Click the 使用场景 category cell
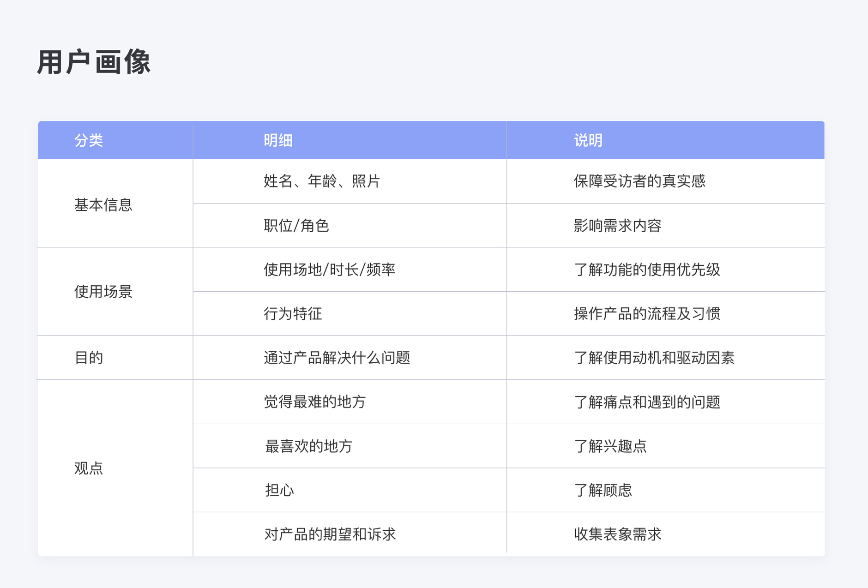The width and height of the screenshot is (868, 588). [103, 292]
